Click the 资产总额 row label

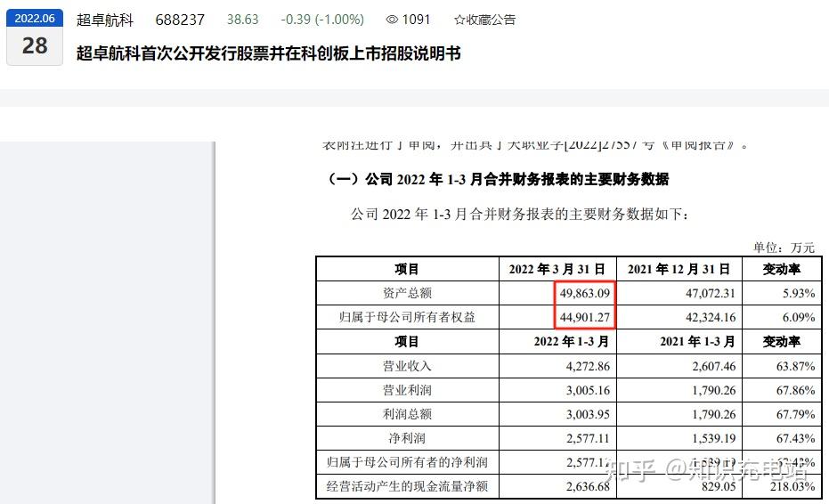pos(407,293)
